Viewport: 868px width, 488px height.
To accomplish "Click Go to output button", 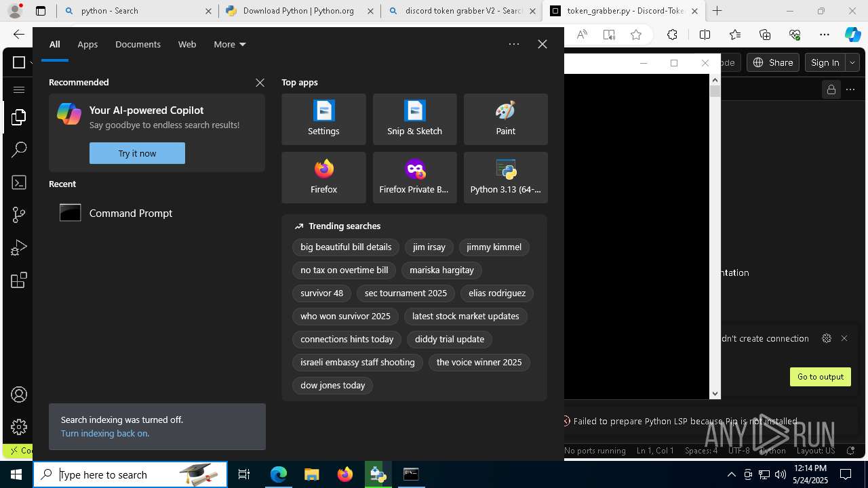I will point(821,377).
